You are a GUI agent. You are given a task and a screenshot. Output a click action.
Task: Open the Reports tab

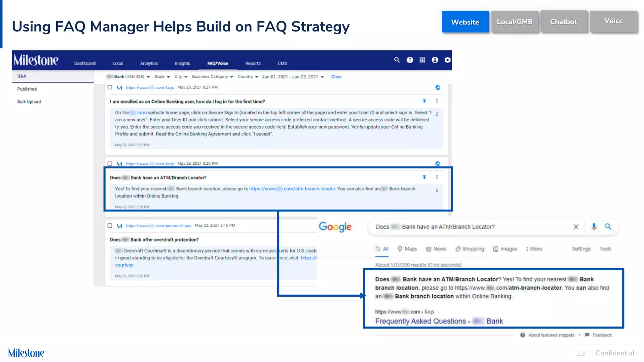click(253, 63)
